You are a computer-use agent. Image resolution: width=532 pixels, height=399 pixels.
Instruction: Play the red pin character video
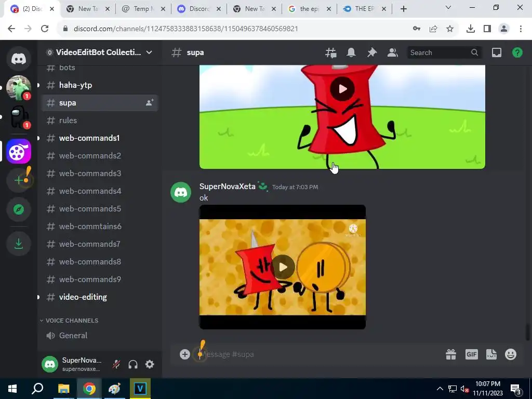pyautogui.click(x=342, y=89)
